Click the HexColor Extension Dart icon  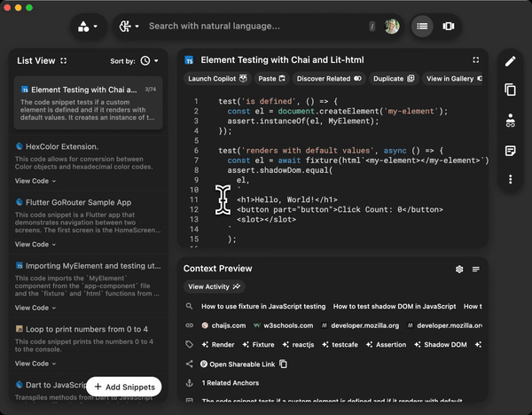(20, 146)
